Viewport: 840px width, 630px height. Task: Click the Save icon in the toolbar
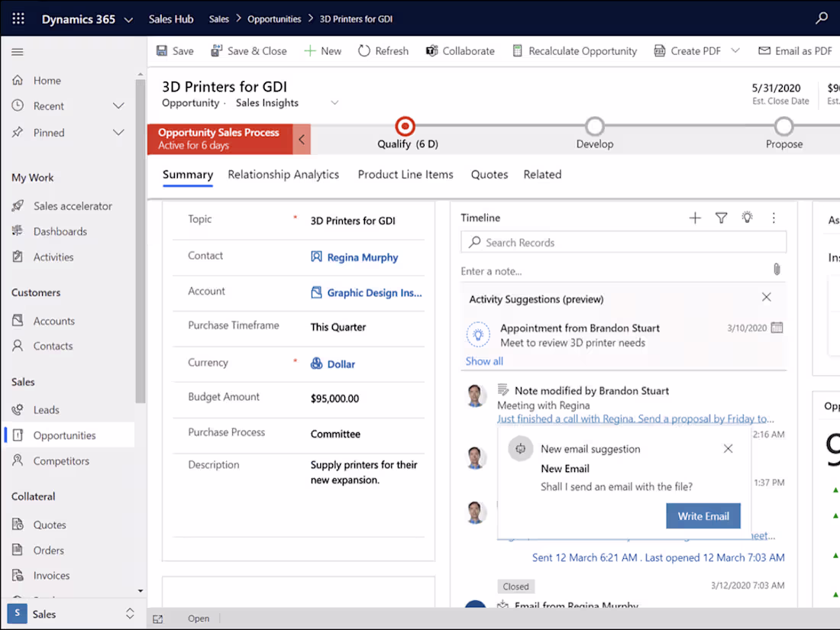(163, 50)
